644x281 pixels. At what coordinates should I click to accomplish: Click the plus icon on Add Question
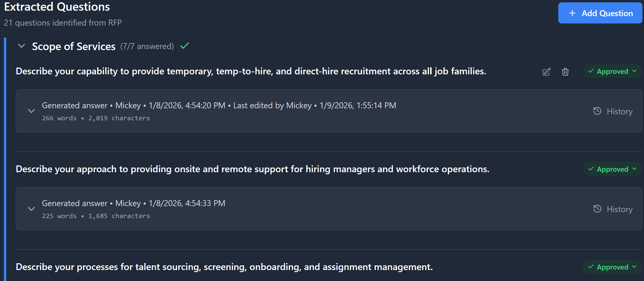pyautogui.click(x=572, y=13)
